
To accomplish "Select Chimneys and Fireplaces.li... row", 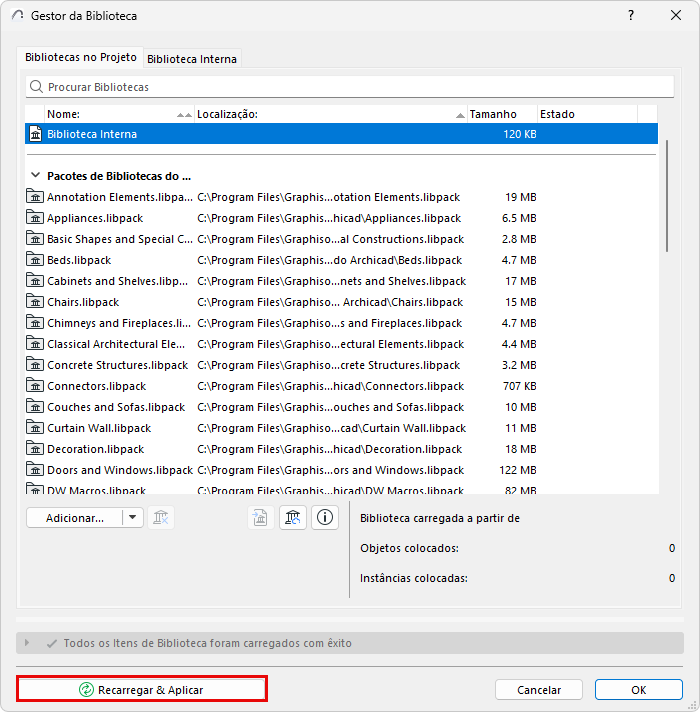I will tap(341, 323).
